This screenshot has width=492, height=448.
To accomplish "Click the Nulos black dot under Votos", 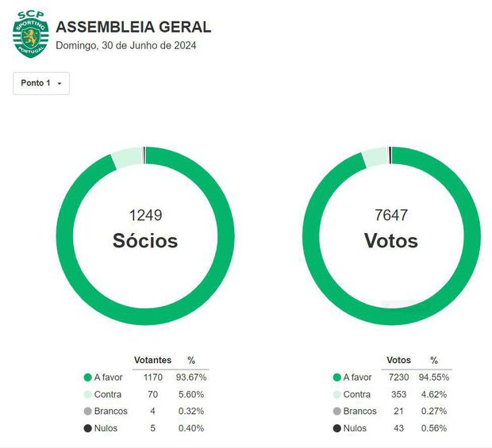I will 337,428.
